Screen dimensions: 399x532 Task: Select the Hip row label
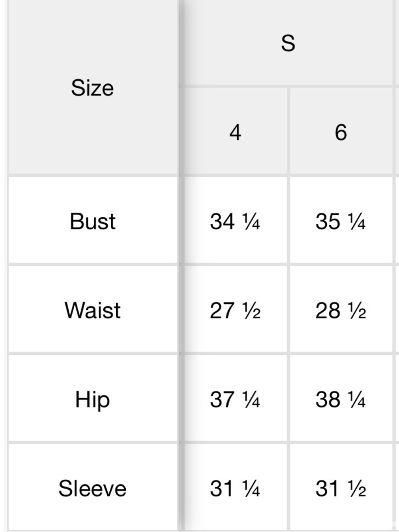[x=93, y=399]
